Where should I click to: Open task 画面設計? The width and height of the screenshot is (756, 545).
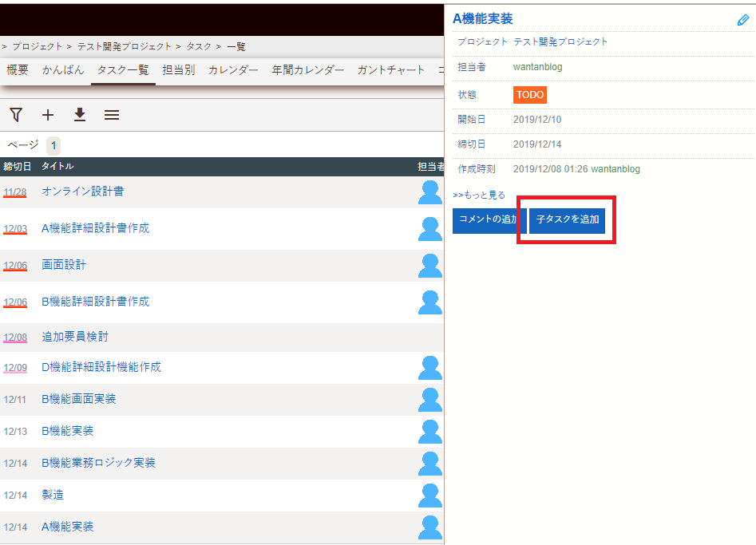[x=64, y=265]
